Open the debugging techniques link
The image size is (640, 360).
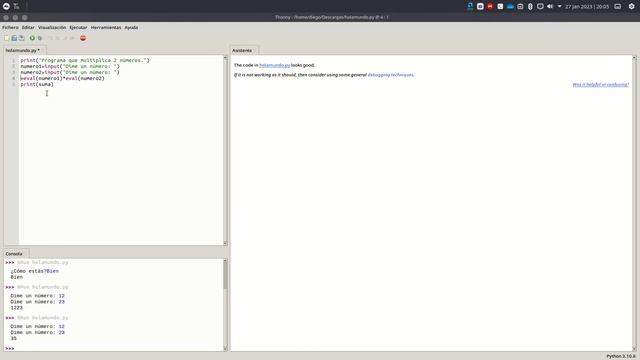pyautogui.click(x=391, y=75)
